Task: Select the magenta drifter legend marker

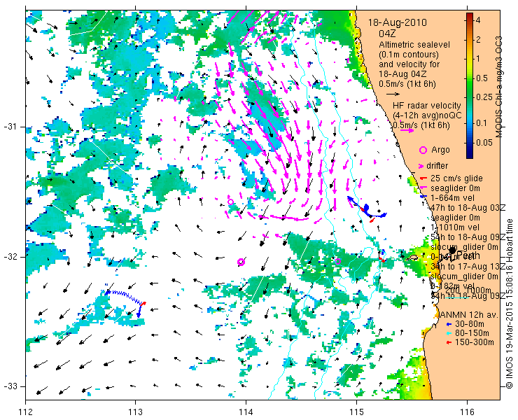Action: (421, 166)
